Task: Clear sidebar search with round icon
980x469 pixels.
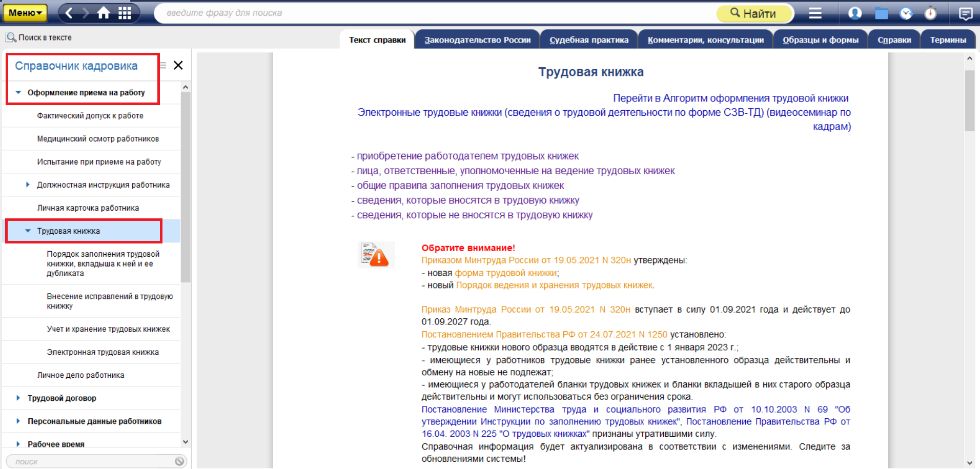Action: point(179,461)
